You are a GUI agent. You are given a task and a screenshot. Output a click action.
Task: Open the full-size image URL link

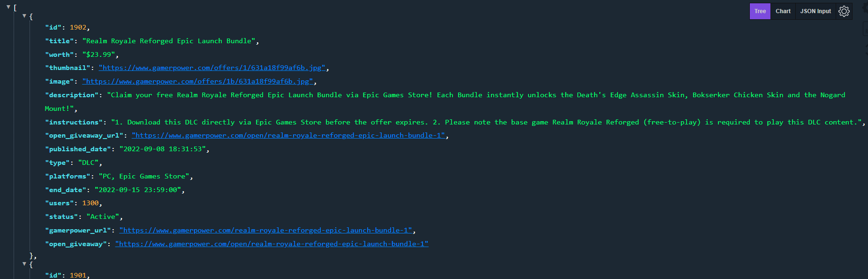(x=197, y=81)
